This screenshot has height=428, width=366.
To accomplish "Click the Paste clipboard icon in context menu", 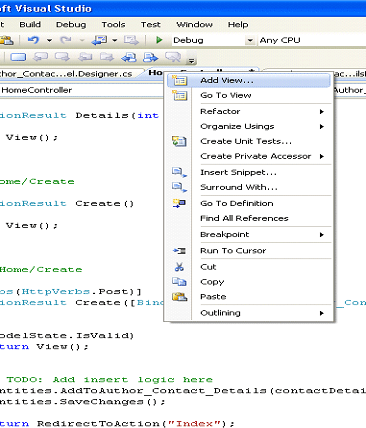I will 179,296.
